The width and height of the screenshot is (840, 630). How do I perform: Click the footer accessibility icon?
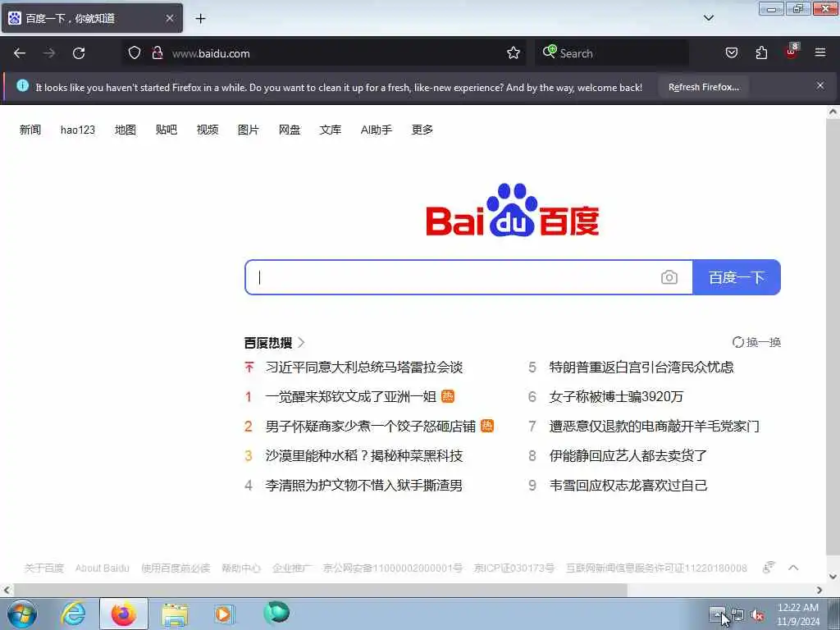(x=769, y=567)
